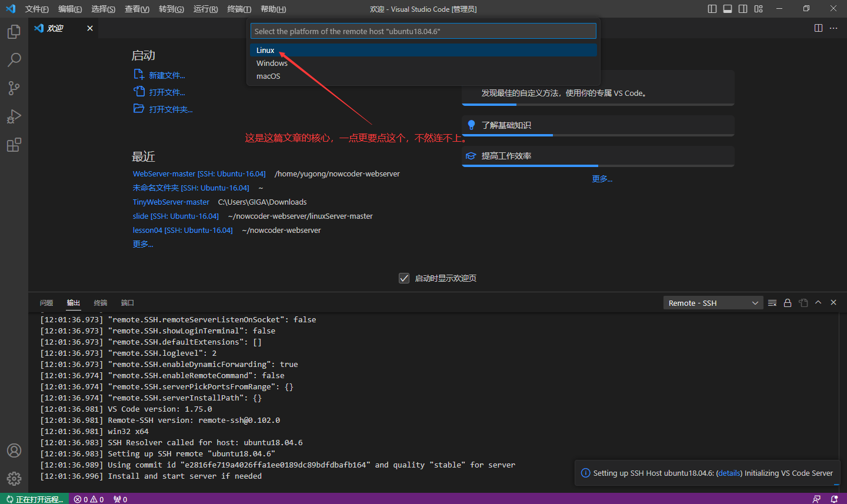Open output log in editor icon
847x504 pixels.
click(803, 303)
